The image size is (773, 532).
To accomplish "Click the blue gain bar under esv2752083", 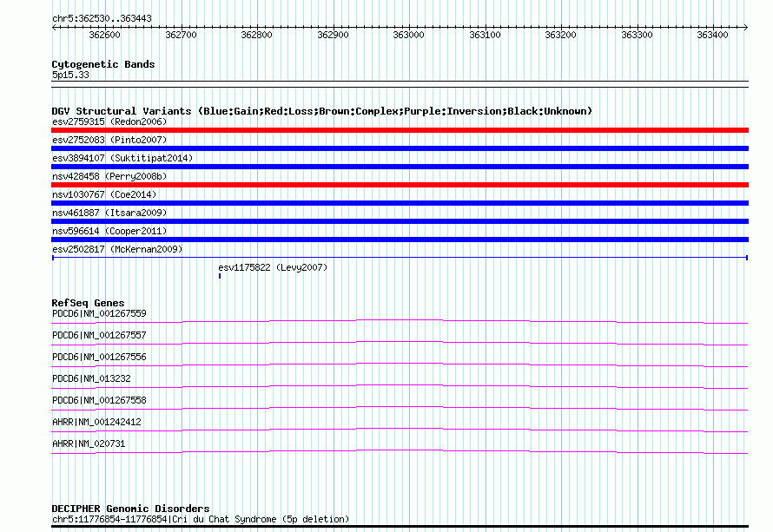I will click(400, 148).
